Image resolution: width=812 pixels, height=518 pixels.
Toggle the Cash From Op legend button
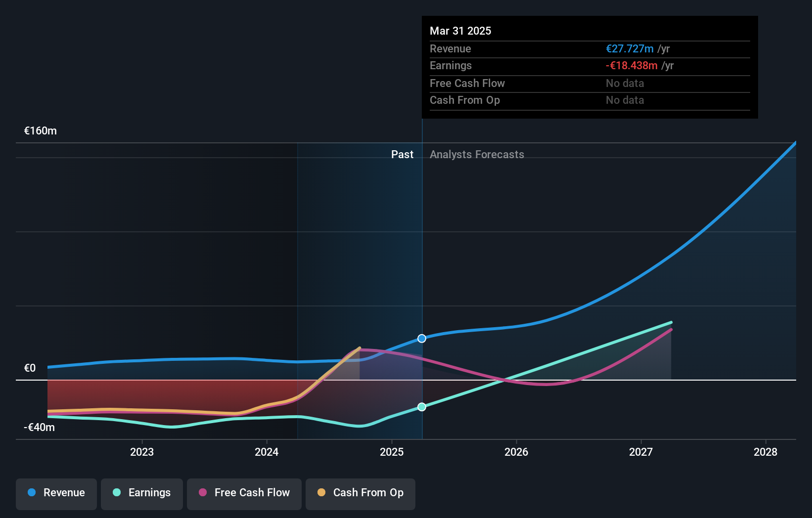(x=361, y=494)
